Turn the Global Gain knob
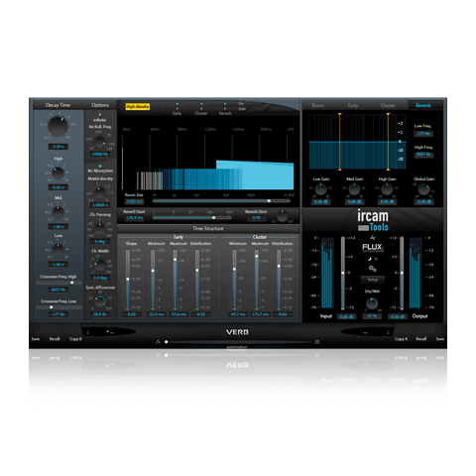Screen dimensions: 476x476 pos(423,189)
